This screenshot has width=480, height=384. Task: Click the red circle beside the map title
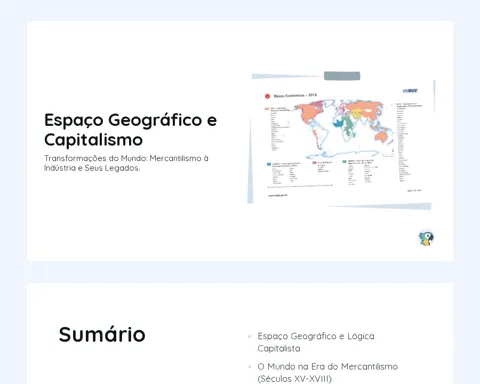[267, 96]
